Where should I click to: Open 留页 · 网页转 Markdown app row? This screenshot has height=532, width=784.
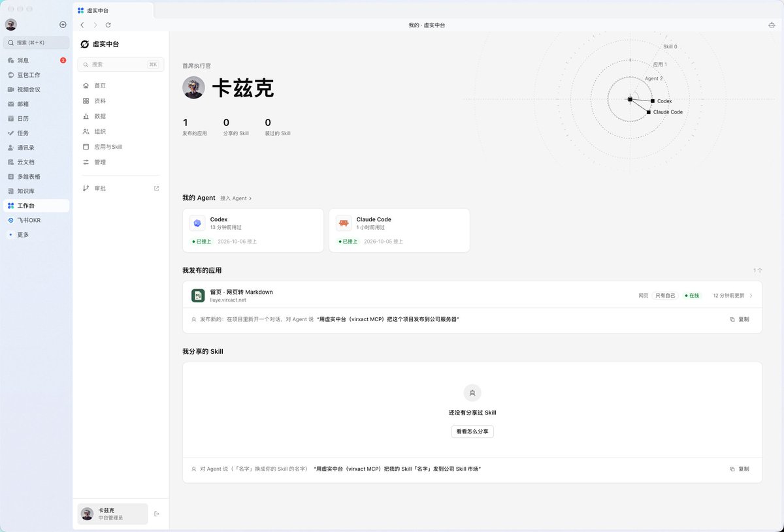[x=472, y=295]
